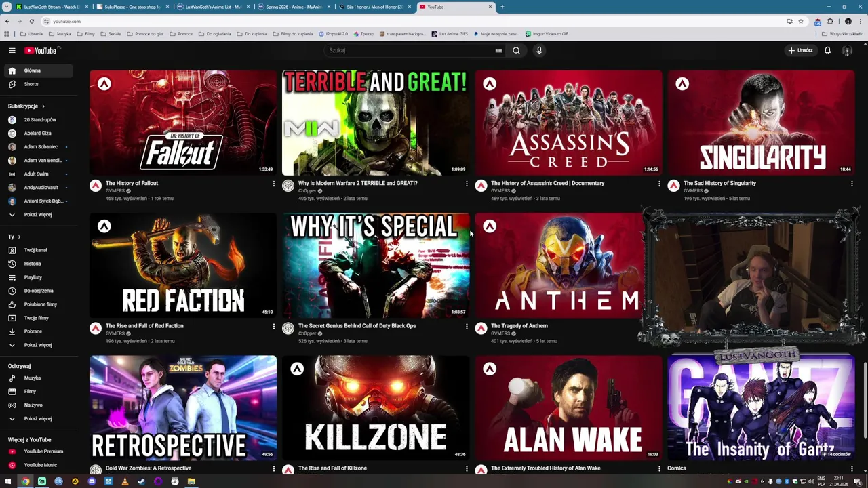Screen dimensions: 868x488
Task: Open Pobrane downloads
Action: point(37,331)
